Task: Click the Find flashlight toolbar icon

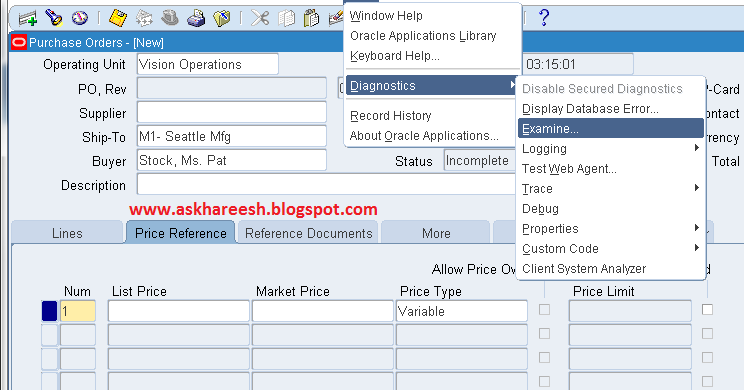Action: [54, 19]
